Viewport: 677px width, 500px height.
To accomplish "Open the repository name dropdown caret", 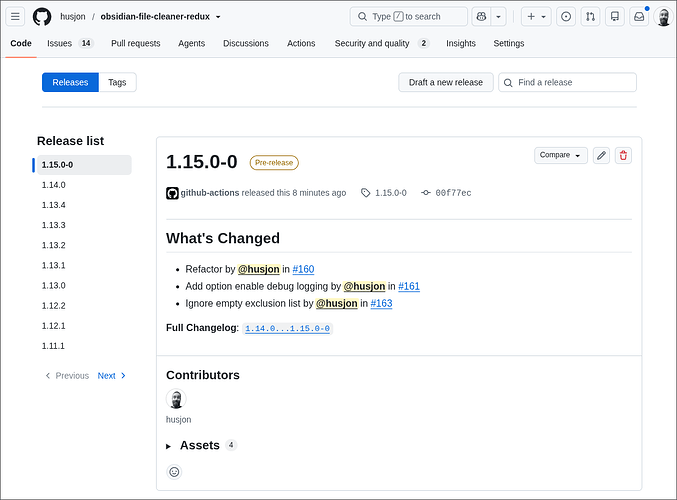I will pyautogui.click(x=218, y=17).
